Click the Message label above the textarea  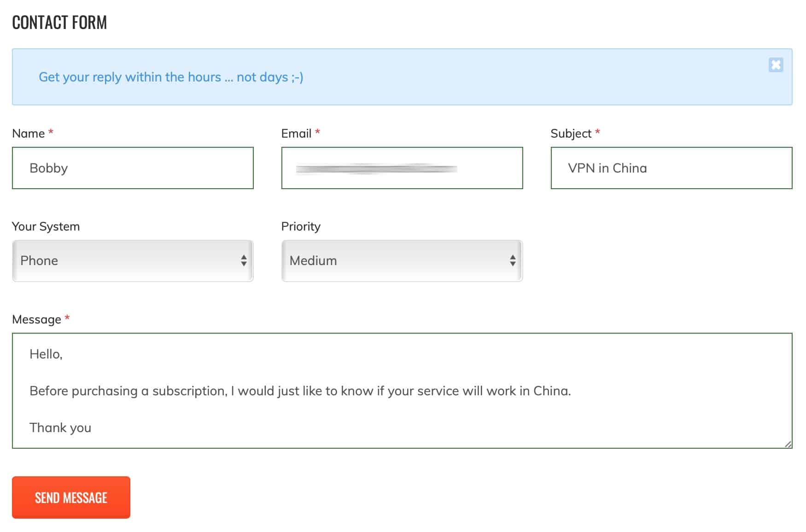[x=36, y=320]
